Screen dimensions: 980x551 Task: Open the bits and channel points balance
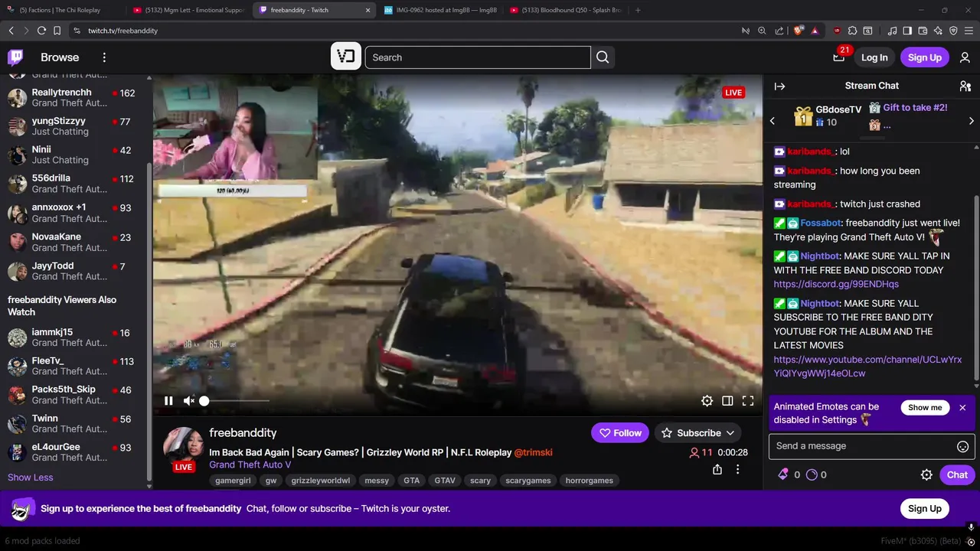(x=802, y=474)
